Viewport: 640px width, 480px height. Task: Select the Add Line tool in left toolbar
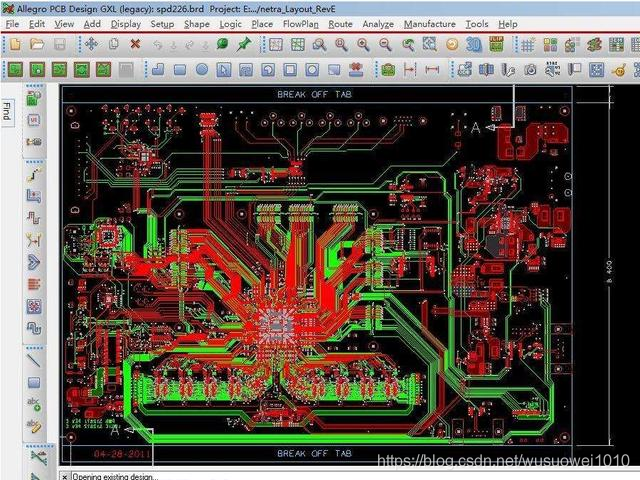pyautogui.click(x=33, y=360)
